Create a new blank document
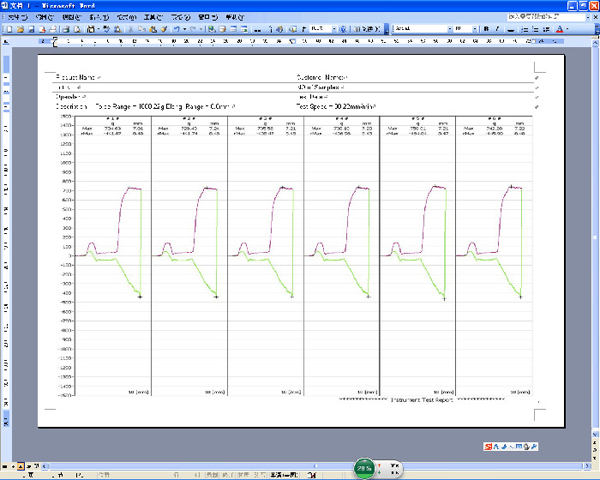The width and height of the screenshot is (600, 480). pyautogui.click(x=8, y=30)
